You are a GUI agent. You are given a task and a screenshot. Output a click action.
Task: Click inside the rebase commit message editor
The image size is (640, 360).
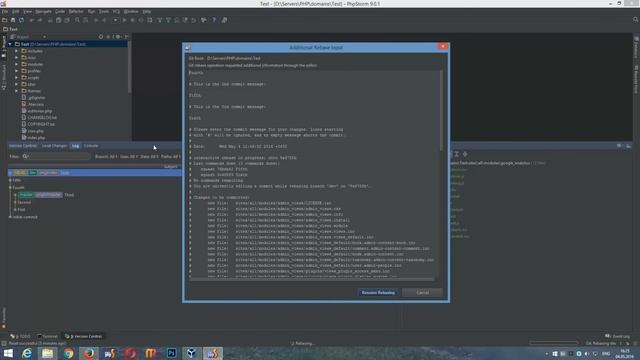314,173
